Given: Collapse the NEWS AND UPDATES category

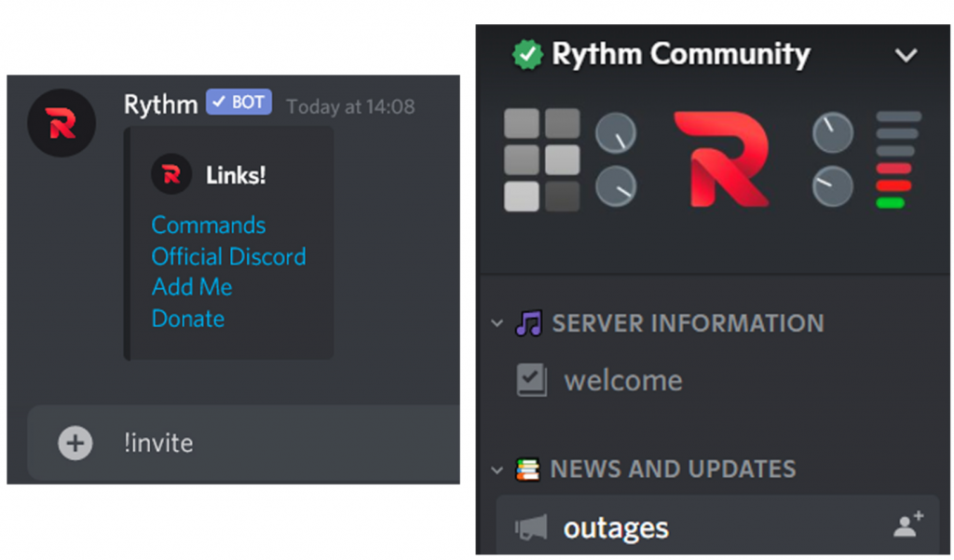Looking at the screenshot, I should [x=497, y=469].
